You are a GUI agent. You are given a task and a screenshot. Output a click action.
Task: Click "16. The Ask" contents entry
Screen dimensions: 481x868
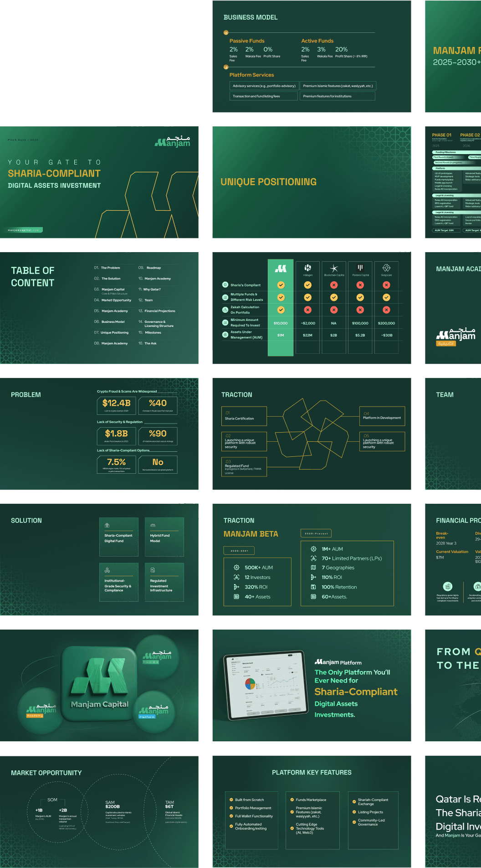pyautogui.click(x=148, y=343)
